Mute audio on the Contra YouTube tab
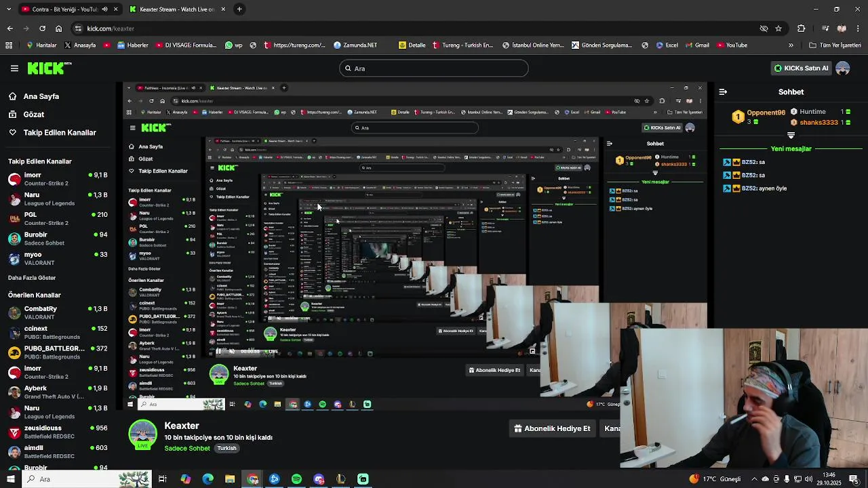The image size is (868, 488). pyautogui.click(x=104, y=9)
